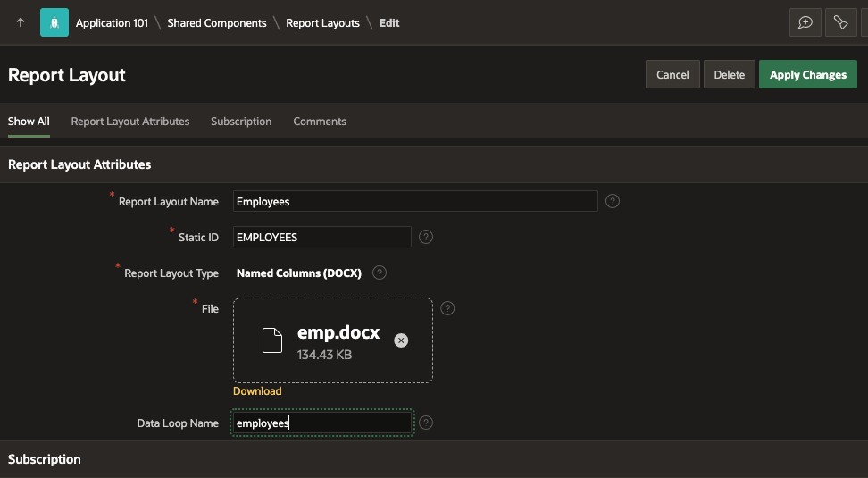868x478 pixels.
Task: Go to Report Layouts breadcrumb
Action: (322, 22)
